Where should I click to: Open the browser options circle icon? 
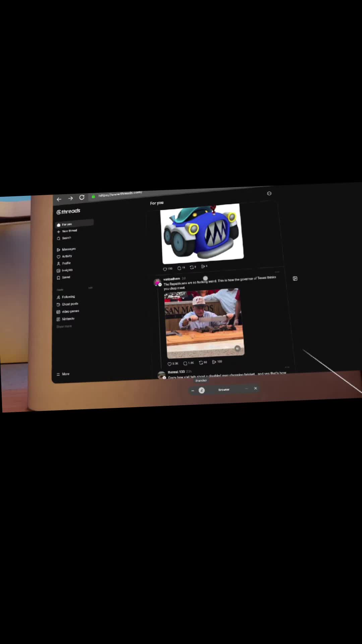pyautogui.click(x=269, y=194)
